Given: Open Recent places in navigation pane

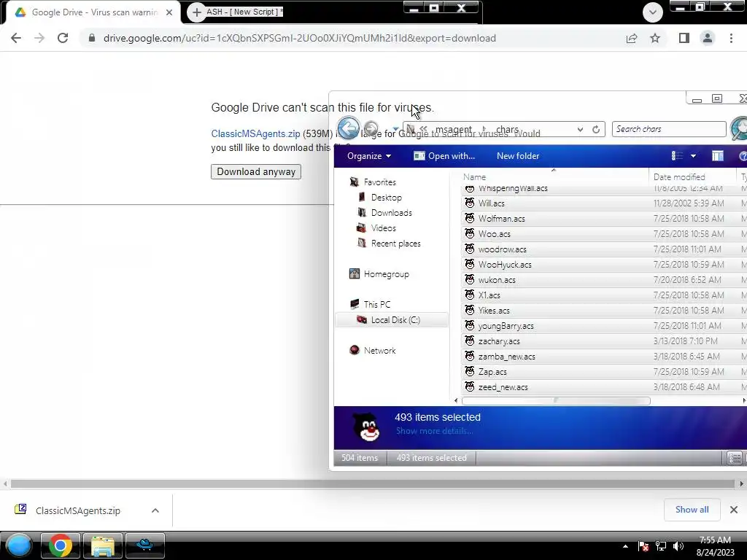Looking at the screenshot, I should point(396,244).
